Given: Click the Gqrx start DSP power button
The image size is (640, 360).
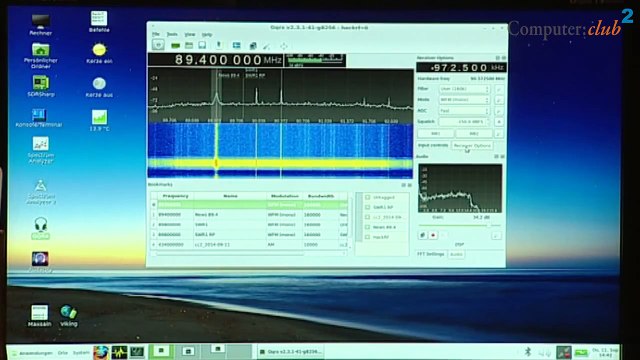Looking at the screenshot, I should [158, 45].
